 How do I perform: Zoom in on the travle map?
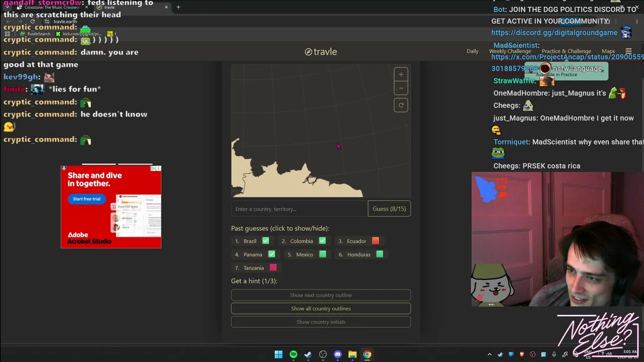(401, 74)
